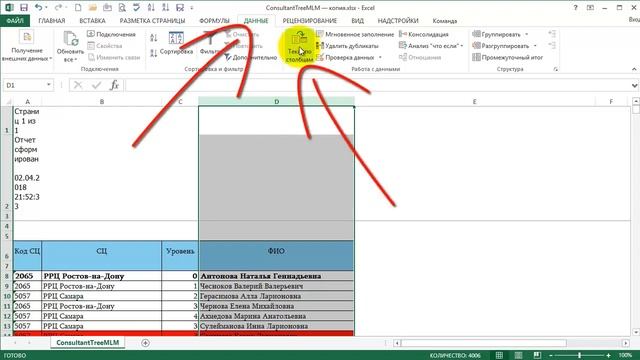
Task: Switch to the ФОРМУЛЫ tab
Action: (x=214, y=20)
